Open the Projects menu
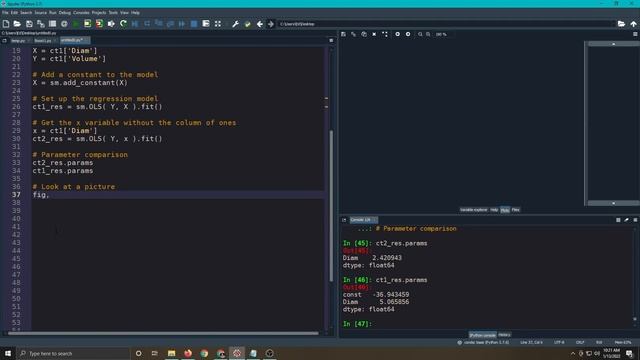 [x=98, y=13]
